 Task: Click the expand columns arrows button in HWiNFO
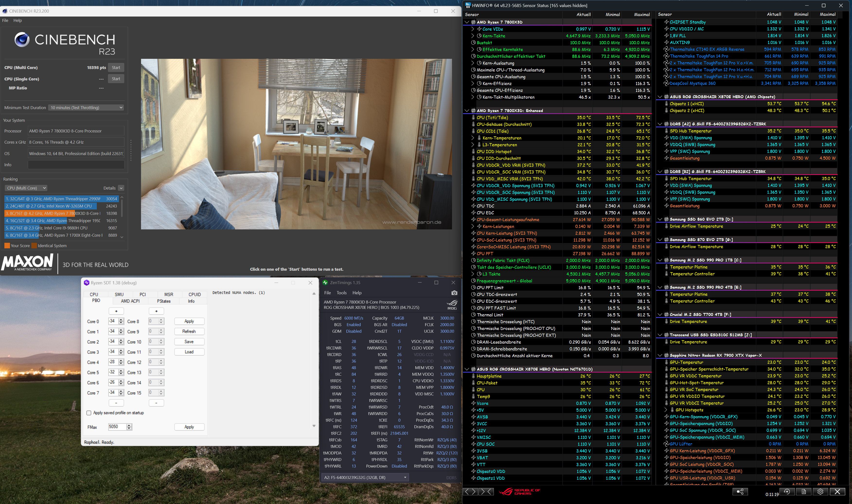click(470, 491)
